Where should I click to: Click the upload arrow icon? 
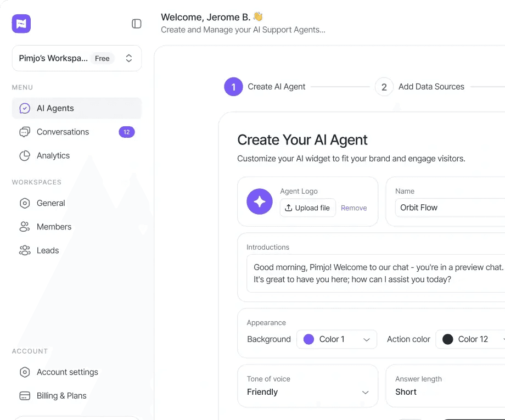pyautogui.click(x=289, y=208)
